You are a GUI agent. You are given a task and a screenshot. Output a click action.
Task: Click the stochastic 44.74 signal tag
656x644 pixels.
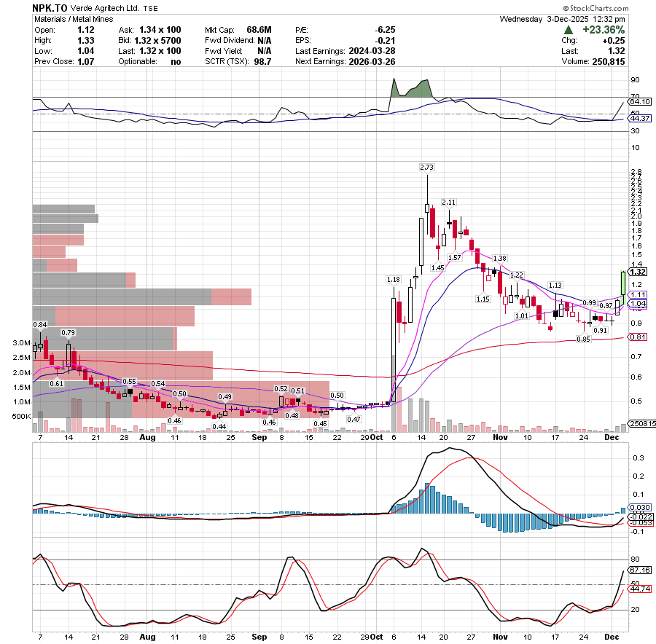point(640,589)
